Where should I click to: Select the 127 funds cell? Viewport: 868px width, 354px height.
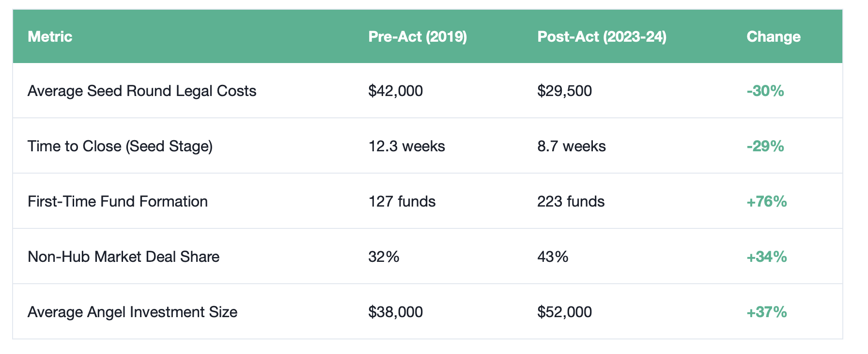coord(402,202)
